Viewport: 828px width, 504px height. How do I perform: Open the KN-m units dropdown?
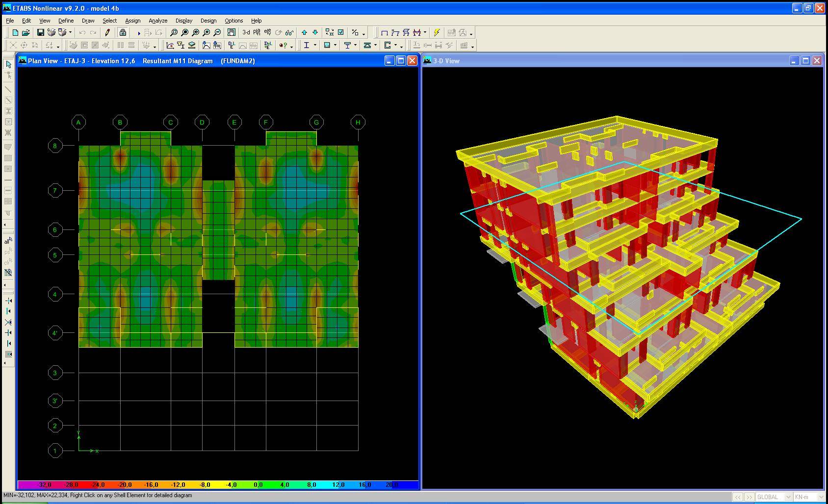808,497
